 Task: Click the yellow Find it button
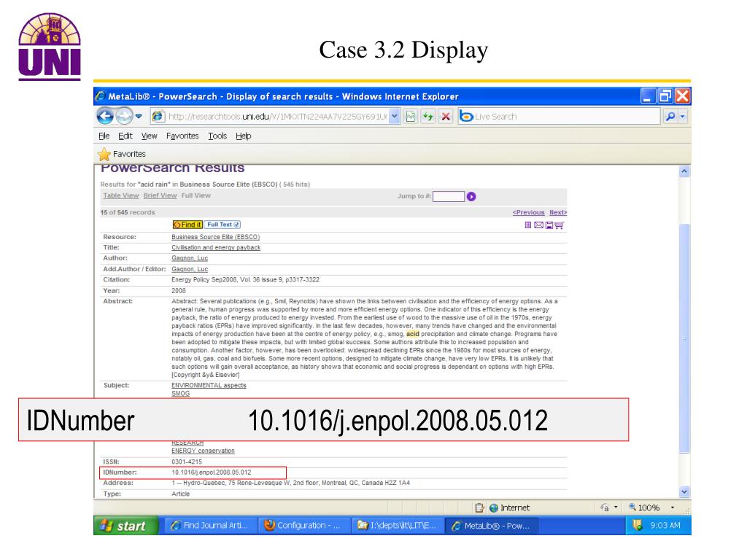pyautogui.click(x=187, y=225)
